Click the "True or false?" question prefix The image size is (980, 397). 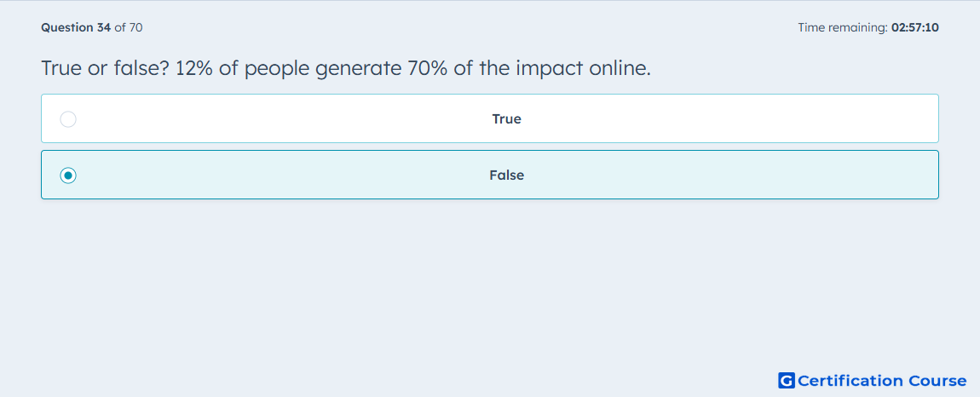point(105,68)
